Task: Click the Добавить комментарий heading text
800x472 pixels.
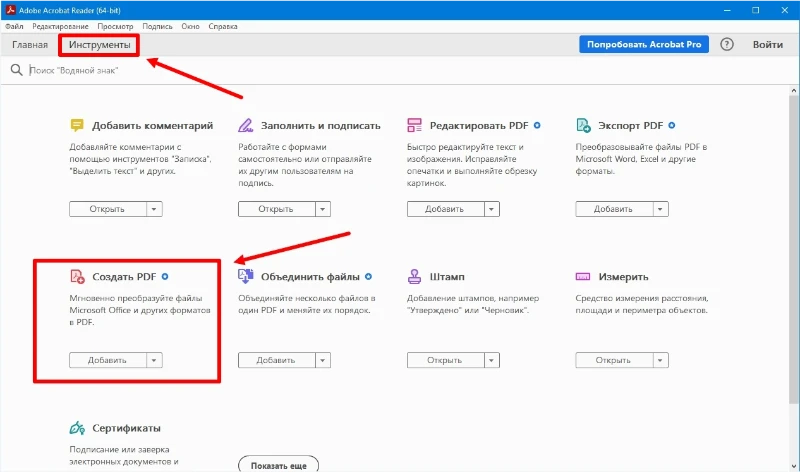Action: coord(153,126)
